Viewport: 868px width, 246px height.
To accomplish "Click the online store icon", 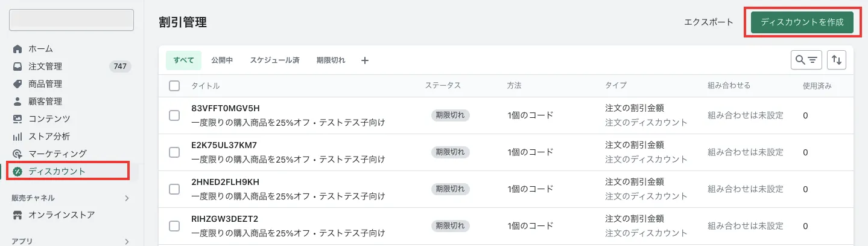I will click(17, 215).
